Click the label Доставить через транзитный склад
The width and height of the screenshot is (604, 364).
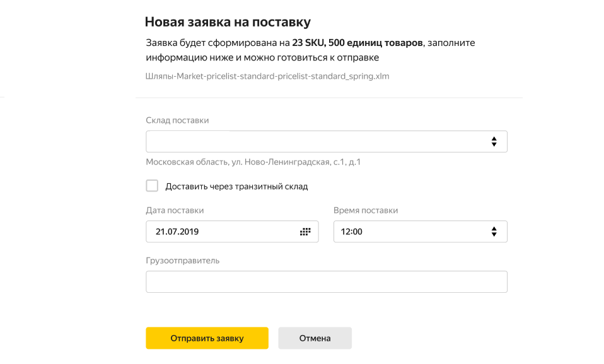click(236, 186)
